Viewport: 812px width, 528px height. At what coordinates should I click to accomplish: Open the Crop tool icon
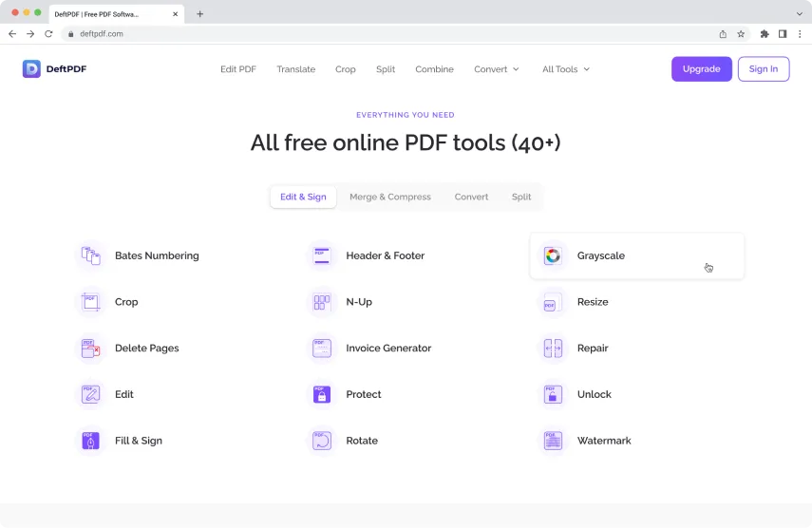click(x=90, y=302)
